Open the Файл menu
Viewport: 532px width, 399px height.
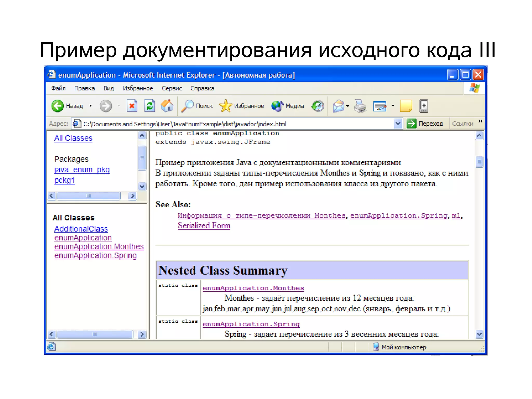[x=58, y=88]
